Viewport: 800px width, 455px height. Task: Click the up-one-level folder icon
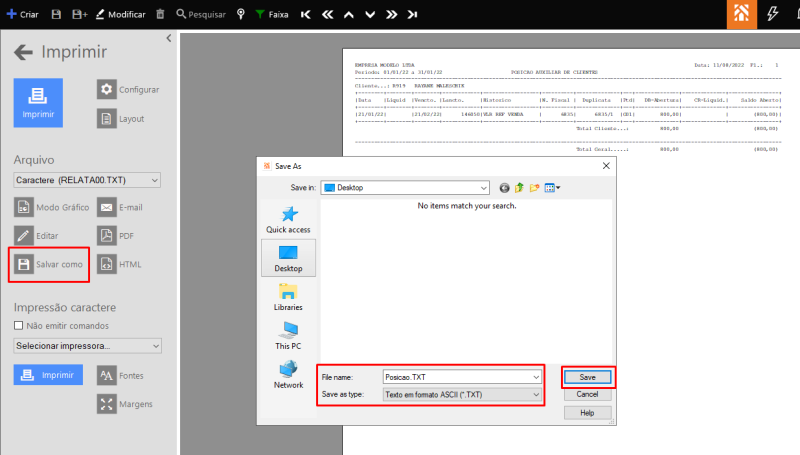(519, 188)
